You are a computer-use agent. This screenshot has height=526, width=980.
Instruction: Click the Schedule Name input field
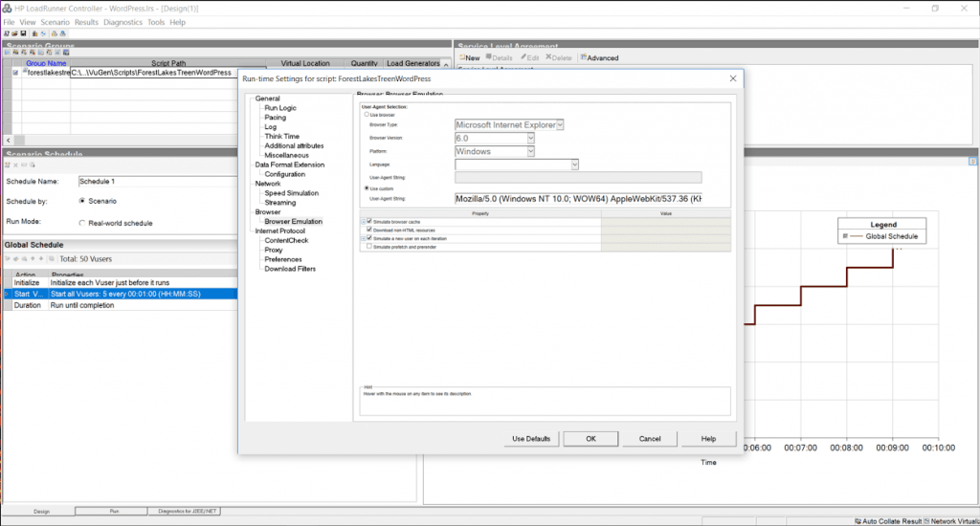158,181
